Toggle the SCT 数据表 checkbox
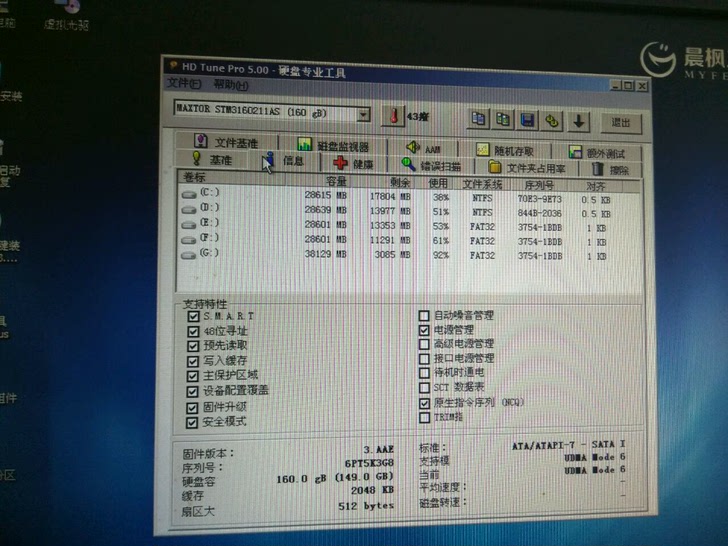The height and width of the screenshot is (546, 728). click(x=424, y=387)
